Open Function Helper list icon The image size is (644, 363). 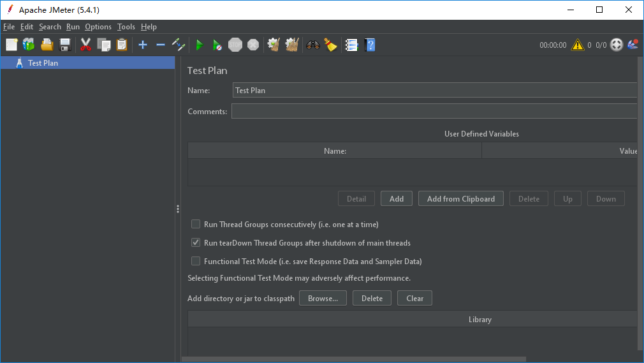pos(351,45)
